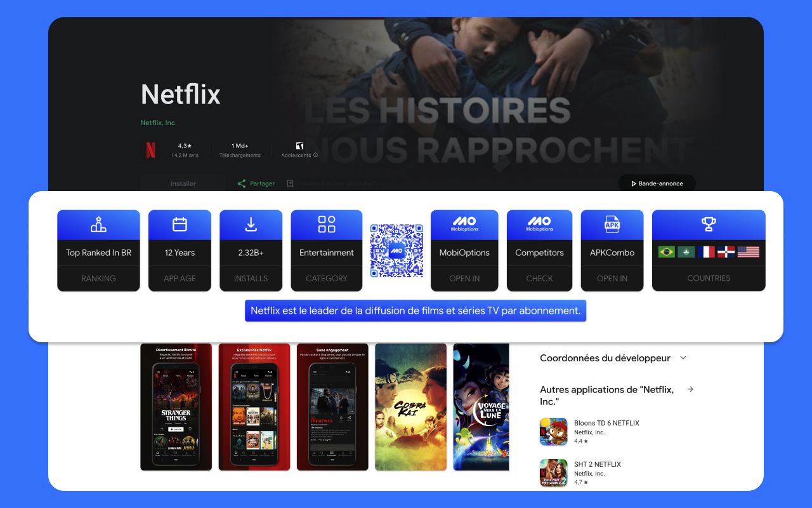Select the United States flag

[x=749, y=252]
